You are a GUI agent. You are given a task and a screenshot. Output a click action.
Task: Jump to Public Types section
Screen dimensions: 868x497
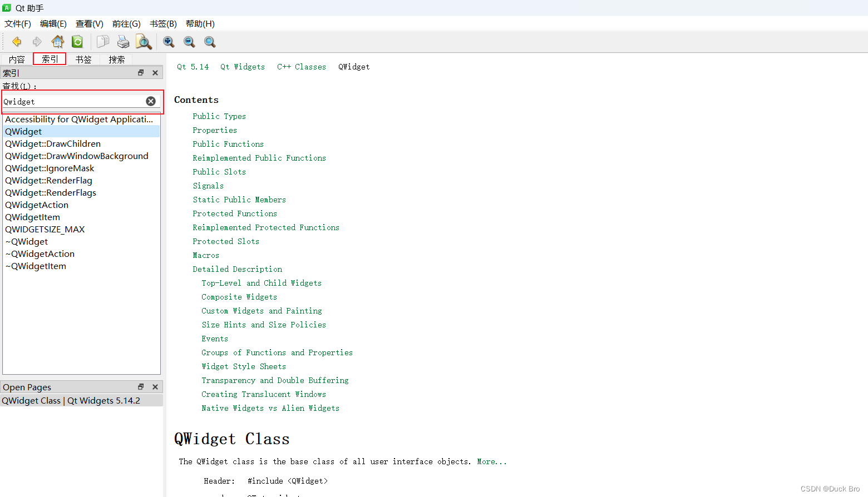tap(219, 116)
